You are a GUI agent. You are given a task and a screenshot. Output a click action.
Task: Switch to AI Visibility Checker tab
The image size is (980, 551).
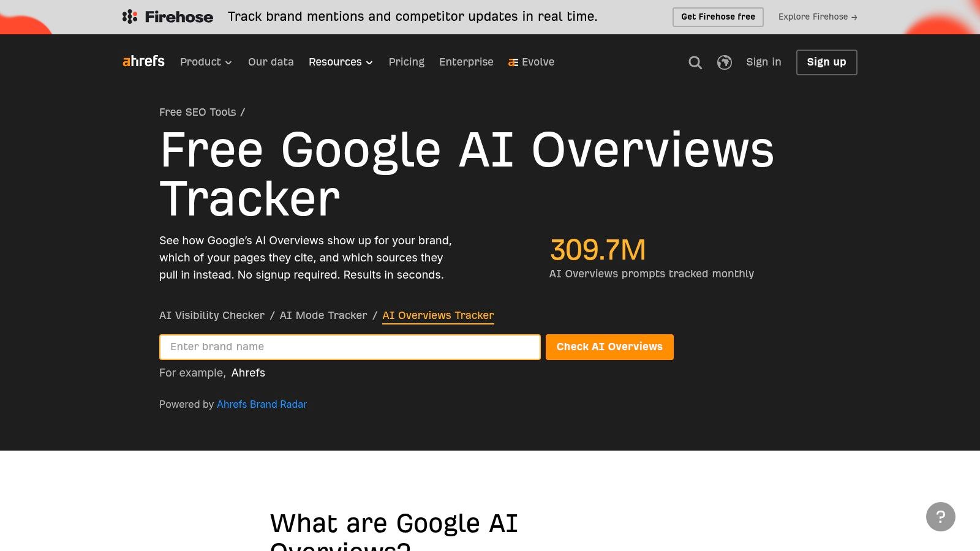[212, 315]
